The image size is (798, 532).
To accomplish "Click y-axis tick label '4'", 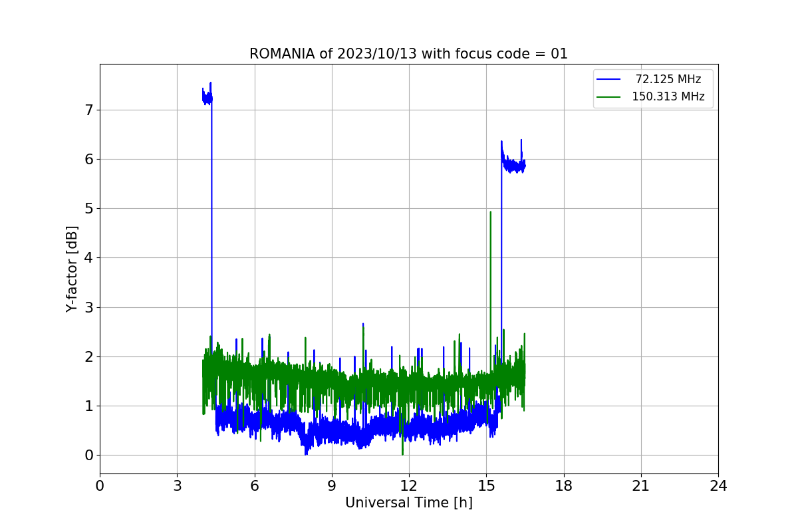I will coord(88,257).
